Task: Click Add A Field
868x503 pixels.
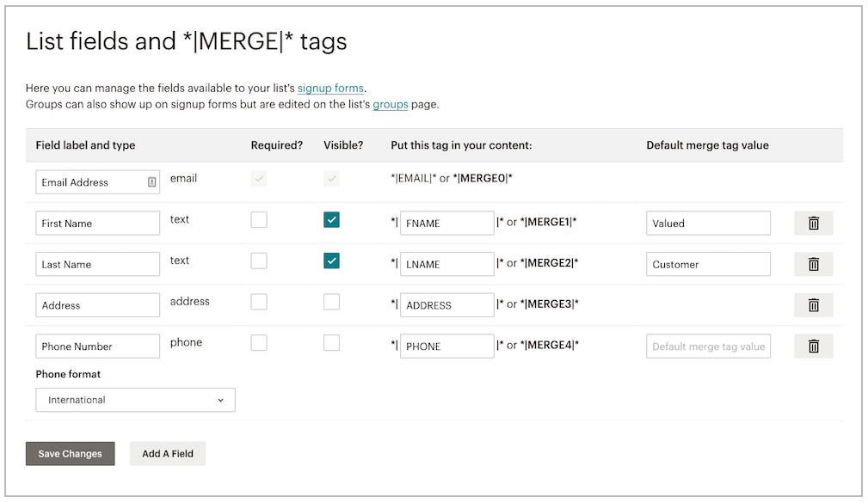Action: coord(167,453)
